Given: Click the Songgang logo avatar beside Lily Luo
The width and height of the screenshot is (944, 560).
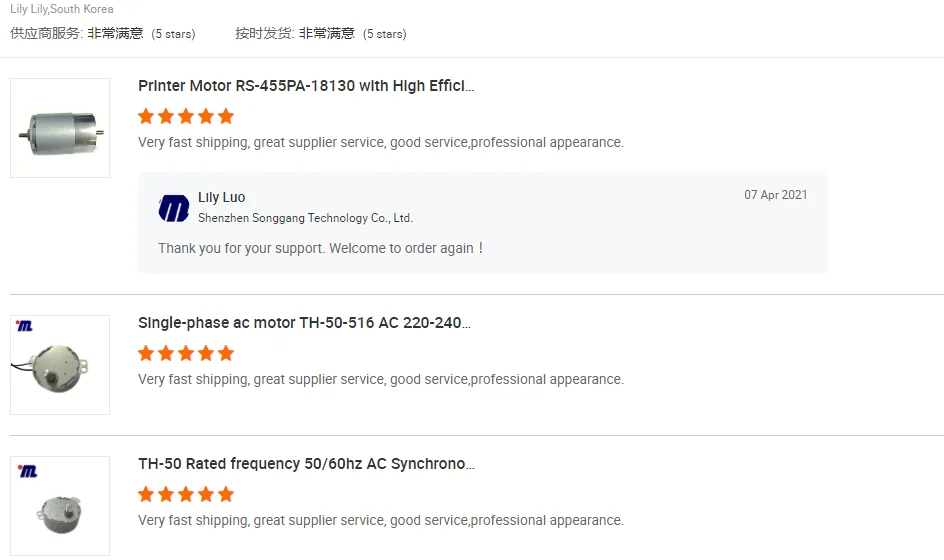Looking at the screenshot, I should coord(174,208).
